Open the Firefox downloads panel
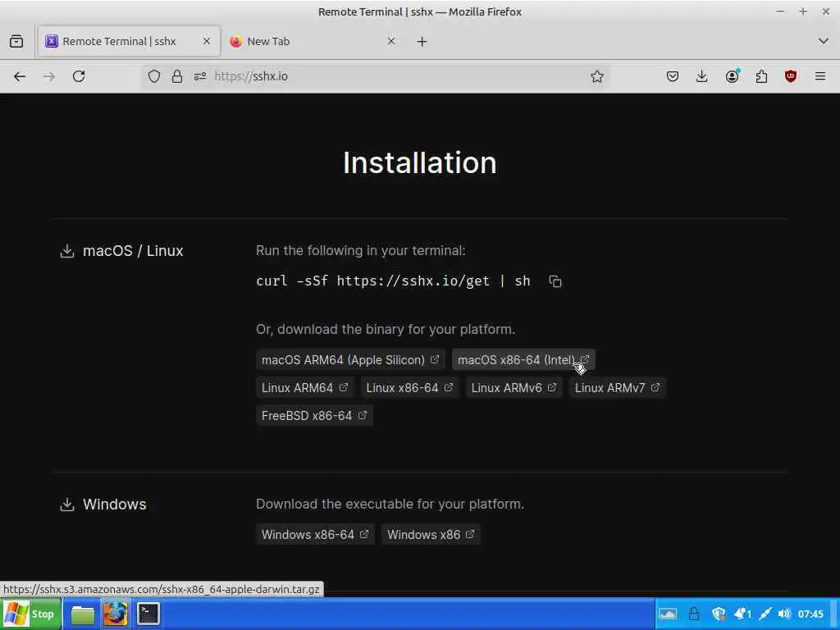Screen dimensions: 840x630 tap(701, 76)
